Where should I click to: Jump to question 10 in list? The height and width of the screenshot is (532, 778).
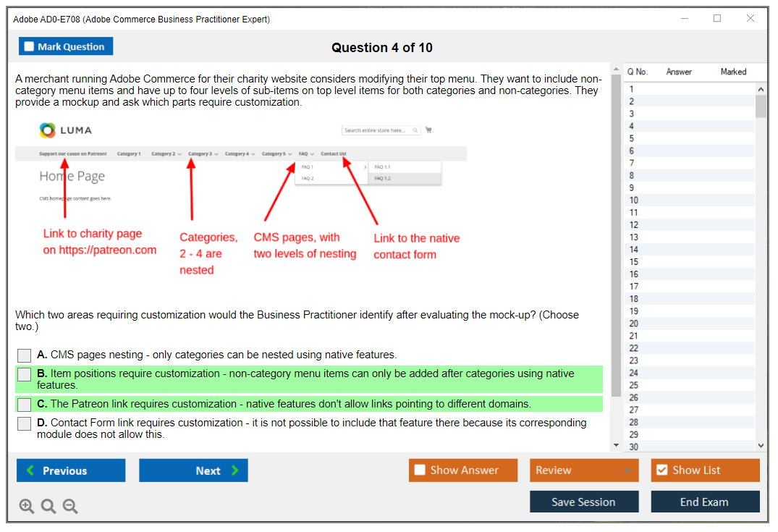tap(633, 200)
